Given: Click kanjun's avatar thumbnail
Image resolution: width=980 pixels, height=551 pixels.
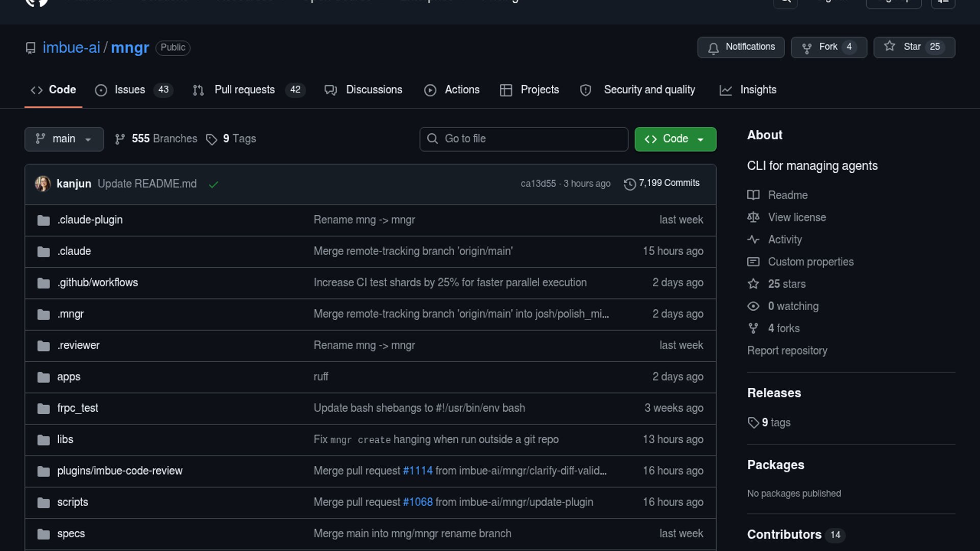Looking at the screenshot, I should (x=43, y=184).
